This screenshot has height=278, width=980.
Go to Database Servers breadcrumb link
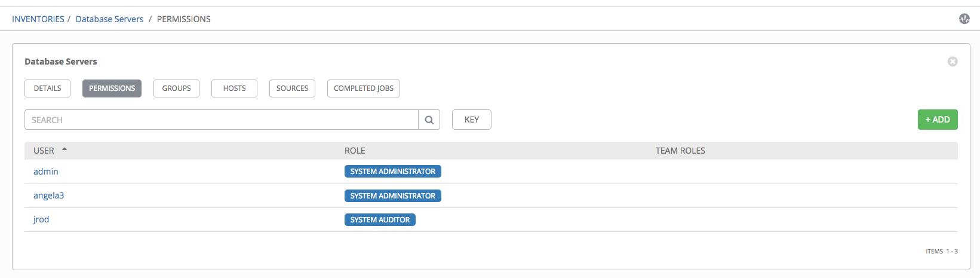(109, 19)
